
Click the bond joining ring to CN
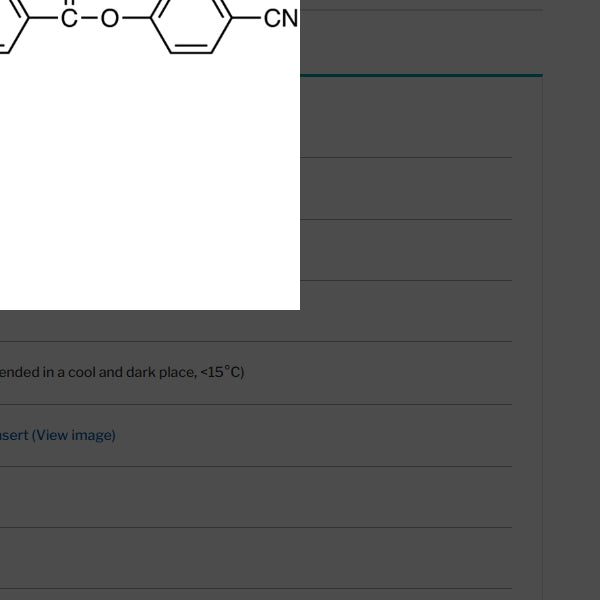(246, 19)
